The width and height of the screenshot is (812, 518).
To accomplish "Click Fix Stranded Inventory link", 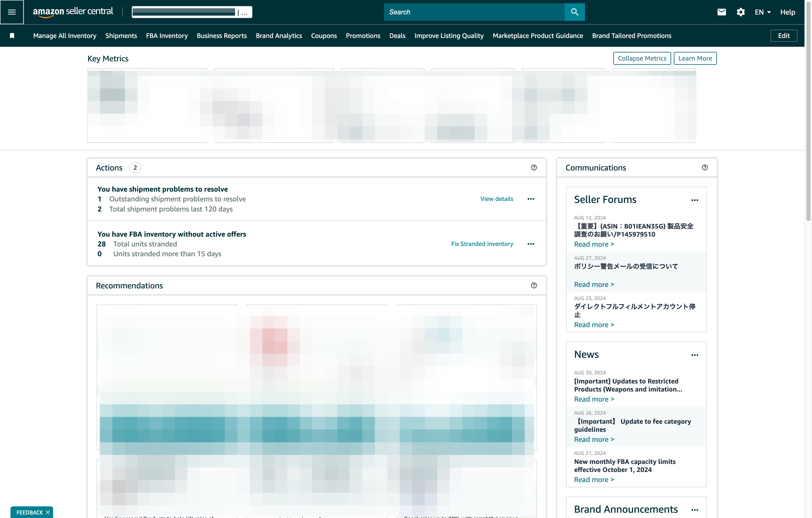I will [x=482, y=244].
